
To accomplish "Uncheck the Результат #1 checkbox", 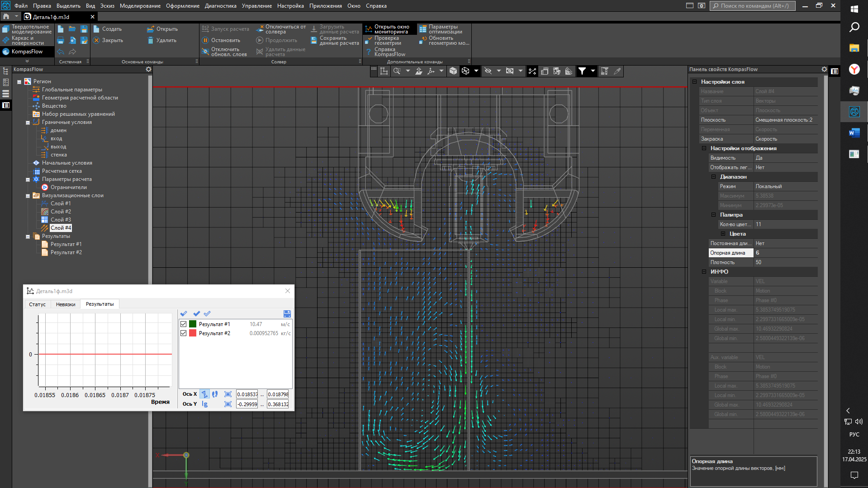I will coord(184,324).
